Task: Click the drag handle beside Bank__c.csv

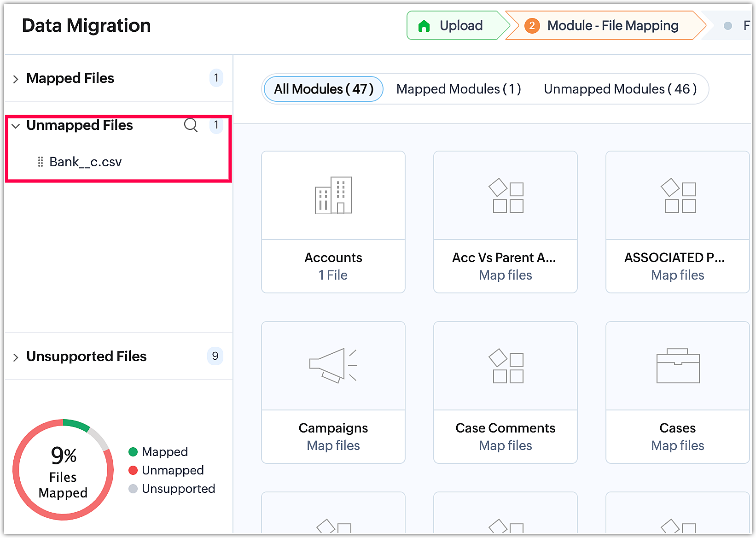Action: click(41, 162)
